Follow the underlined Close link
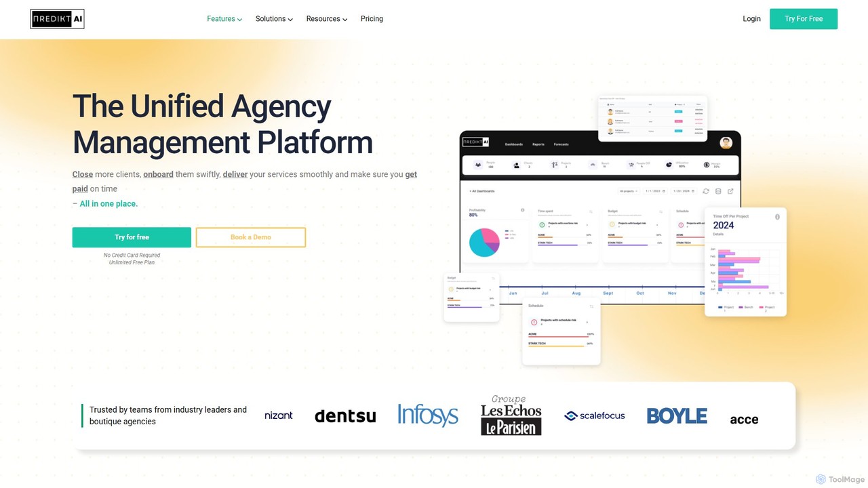Viewport: 868px width, 488px height. pos(83,174)
